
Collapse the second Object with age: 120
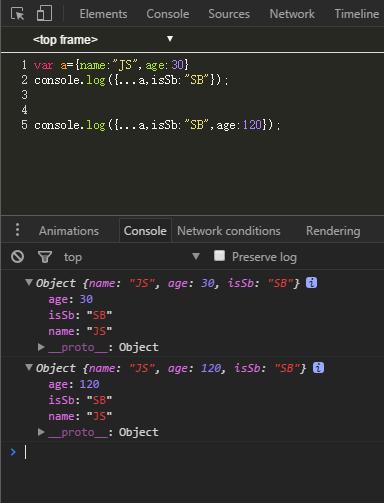(29, 368)
